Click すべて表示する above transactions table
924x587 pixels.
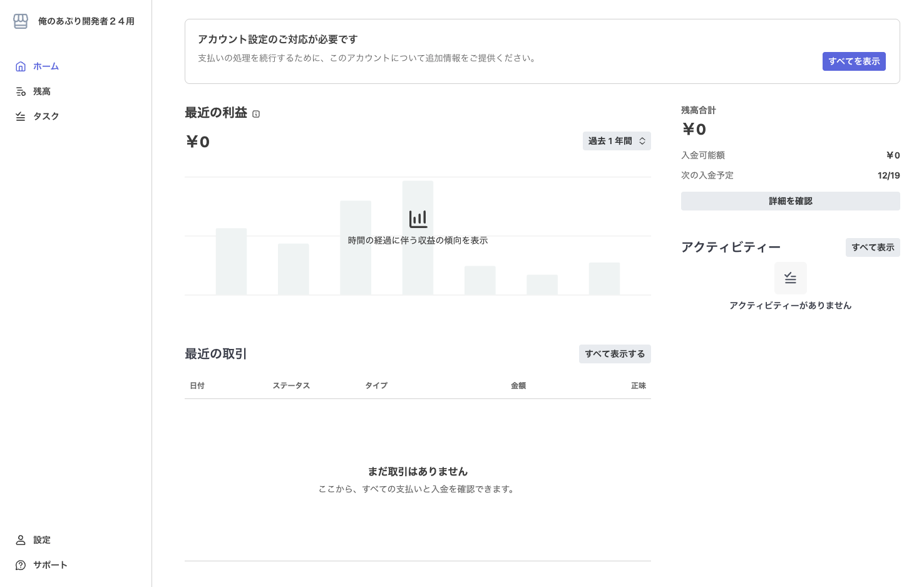point(615,353)
